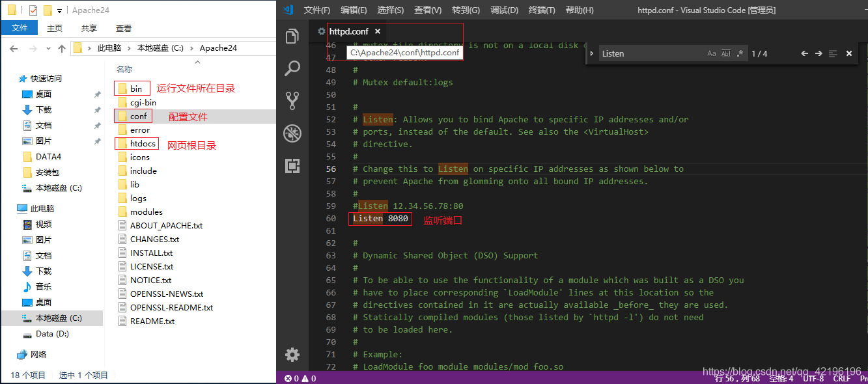Open the Source Control view in activity bar
Screen dimensions: 868x384
click(x=292, y=100)
